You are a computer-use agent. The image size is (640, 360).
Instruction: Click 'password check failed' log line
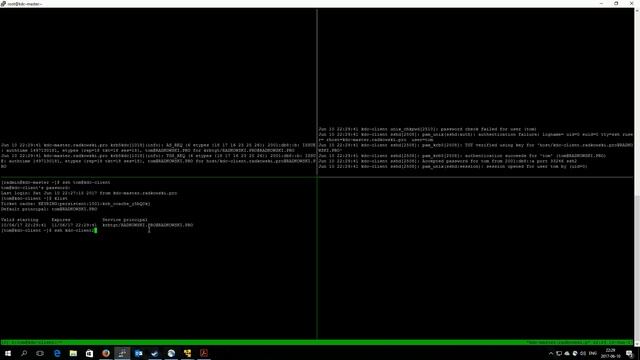tap(427, 129)
